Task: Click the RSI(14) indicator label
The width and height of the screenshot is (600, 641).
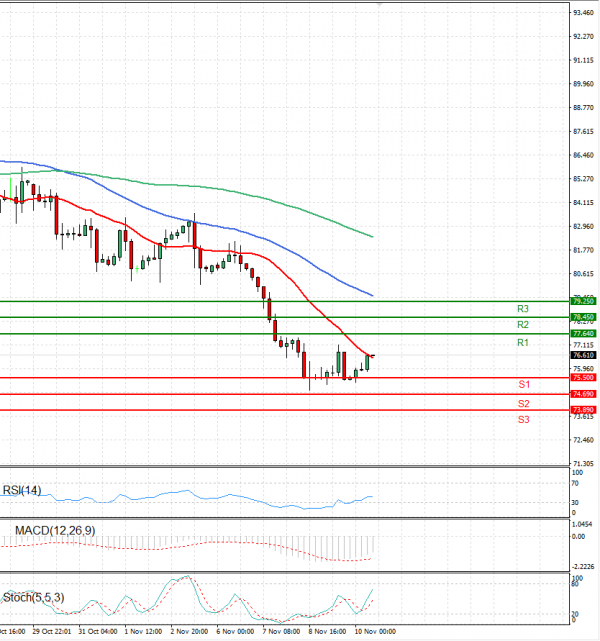Action: pos(22,490)
